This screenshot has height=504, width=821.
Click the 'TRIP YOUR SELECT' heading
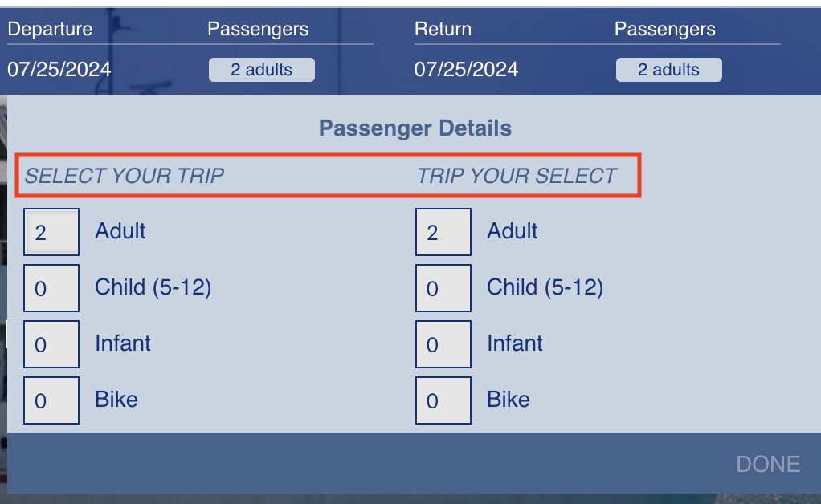pos(517,177)
